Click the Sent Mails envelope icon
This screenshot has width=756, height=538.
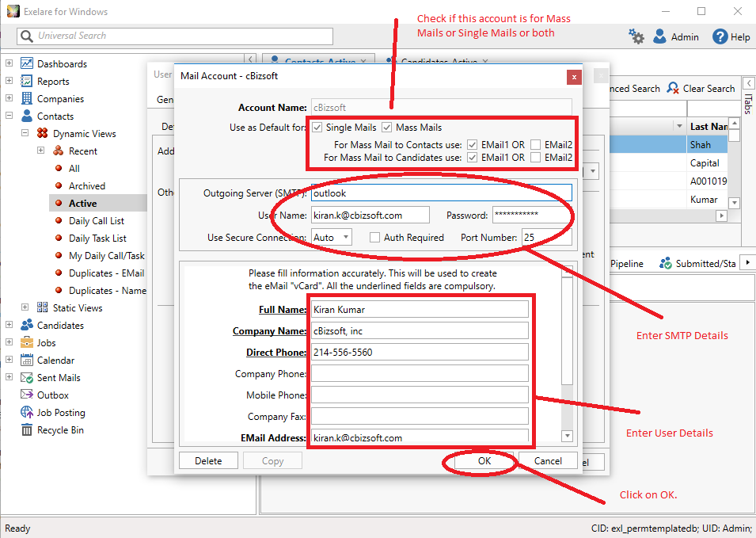[x=26, y=377]
